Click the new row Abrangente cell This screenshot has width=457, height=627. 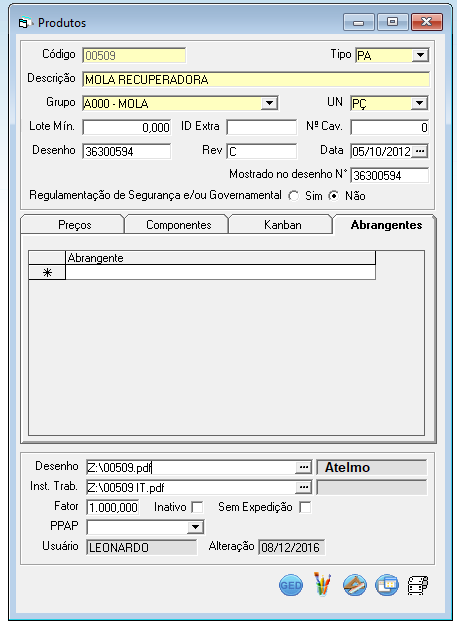pos(220,272)
